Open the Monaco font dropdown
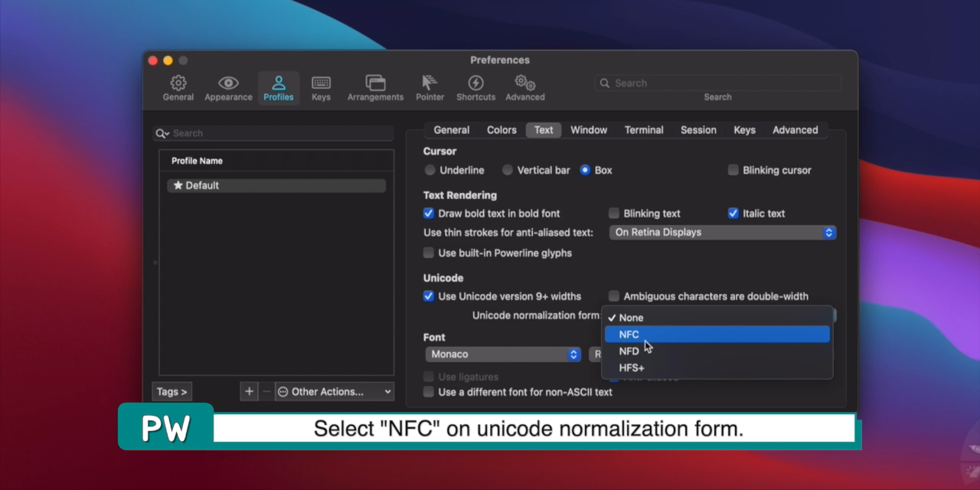Image resolution: width=980 pixels, height=490 pixels. pyautogui.click(x=503, y=354)
